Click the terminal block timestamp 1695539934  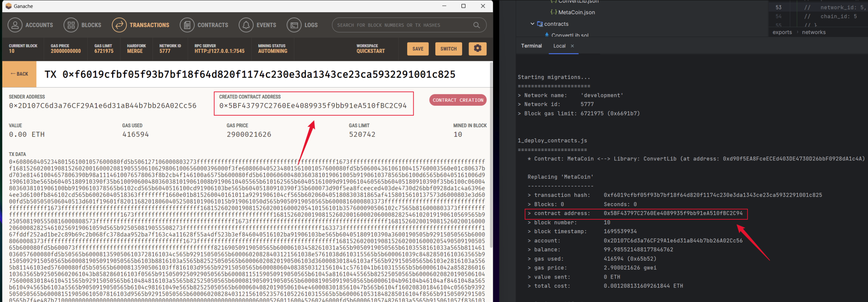click(x=620, y=231)
